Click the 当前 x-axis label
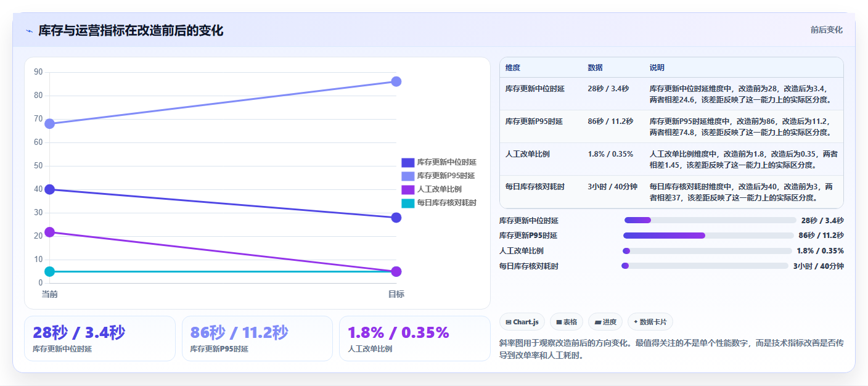 point(50,294)
